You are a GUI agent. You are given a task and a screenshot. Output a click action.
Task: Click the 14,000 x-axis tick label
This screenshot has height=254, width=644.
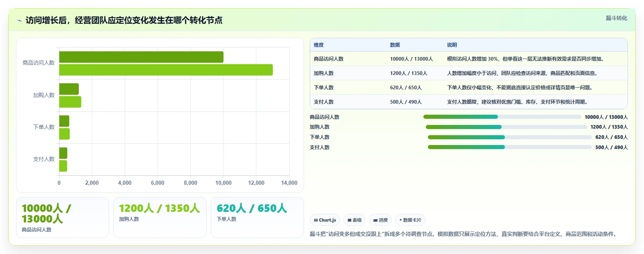[x=289, y=183]
